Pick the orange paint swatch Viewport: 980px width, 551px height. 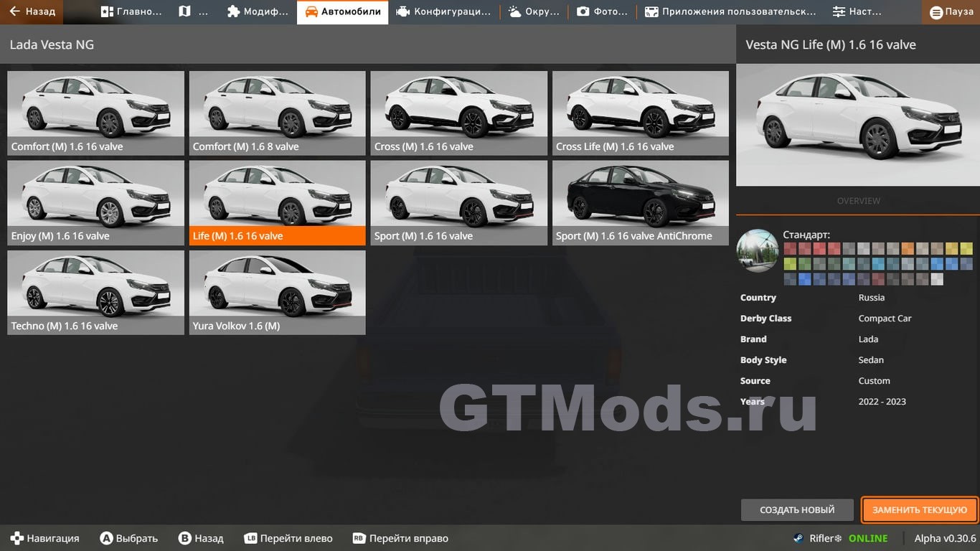(908, 248)
